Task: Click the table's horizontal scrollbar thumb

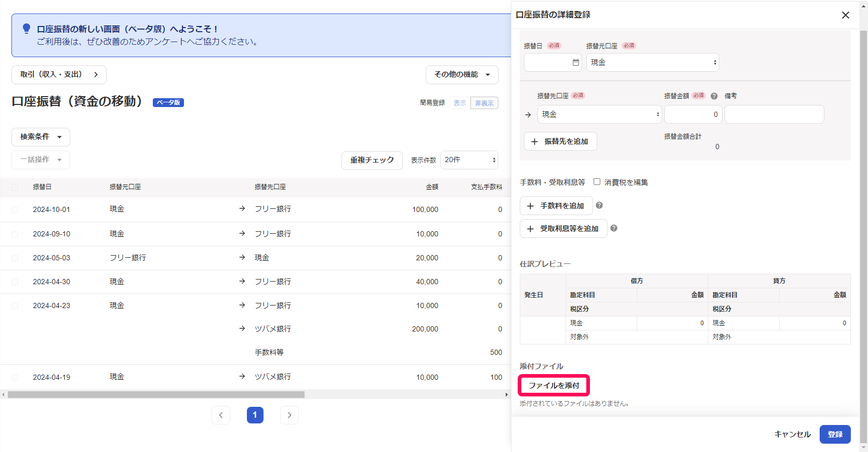Action: tap(156, 395)
